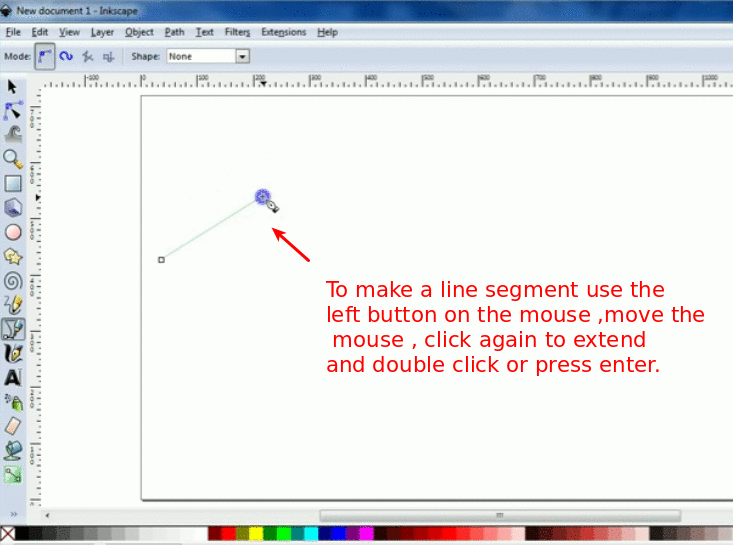This screenshot has width=733, height=545.
Task: Click the Inkscape logo in title bar
Action: tap(6, 10)
